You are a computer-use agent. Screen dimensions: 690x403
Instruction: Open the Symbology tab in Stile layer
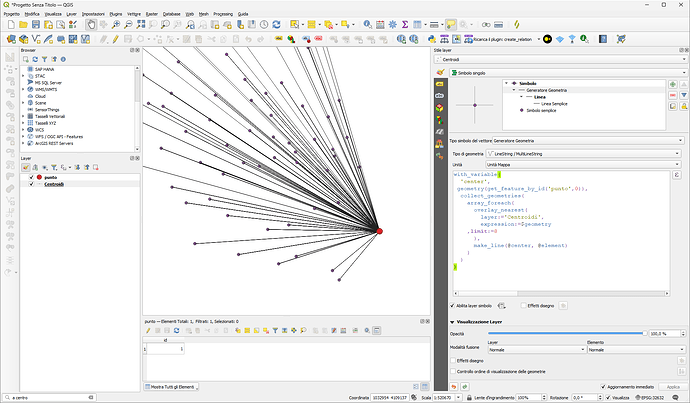click(440, 72)
